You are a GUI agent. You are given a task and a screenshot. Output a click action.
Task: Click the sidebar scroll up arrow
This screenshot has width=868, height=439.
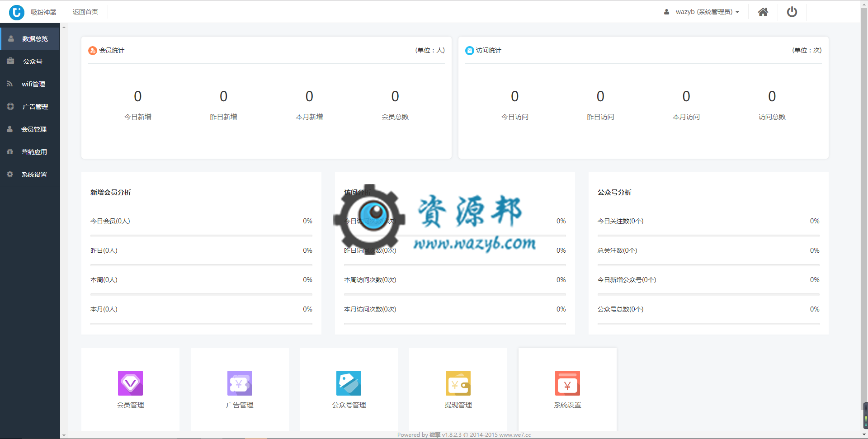point(64,27)
